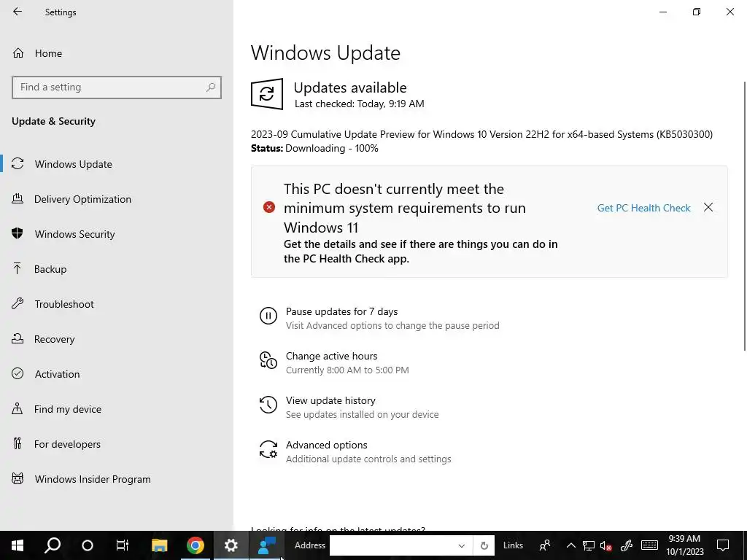Open Change active hours
The image size is (747, 560).
[332, 356]
